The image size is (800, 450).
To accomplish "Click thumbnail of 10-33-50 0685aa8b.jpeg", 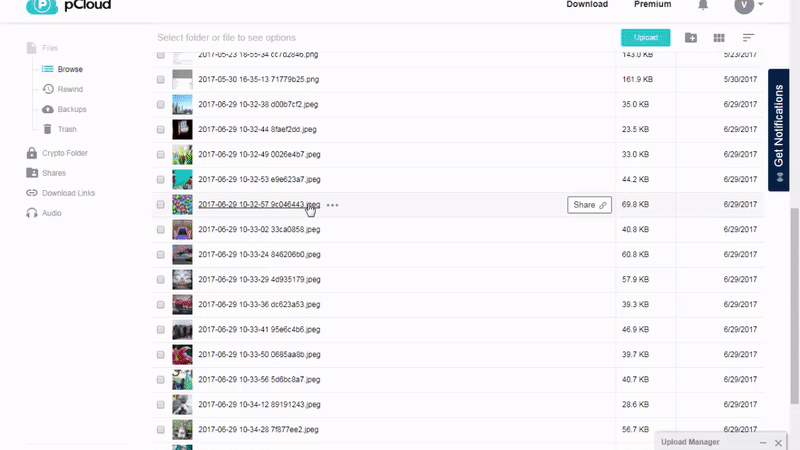I will (x=182, y=355).
